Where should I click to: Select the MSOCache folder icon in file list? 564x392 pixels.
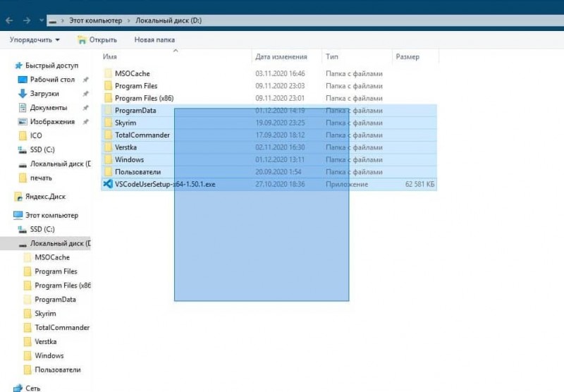[109, 73]
